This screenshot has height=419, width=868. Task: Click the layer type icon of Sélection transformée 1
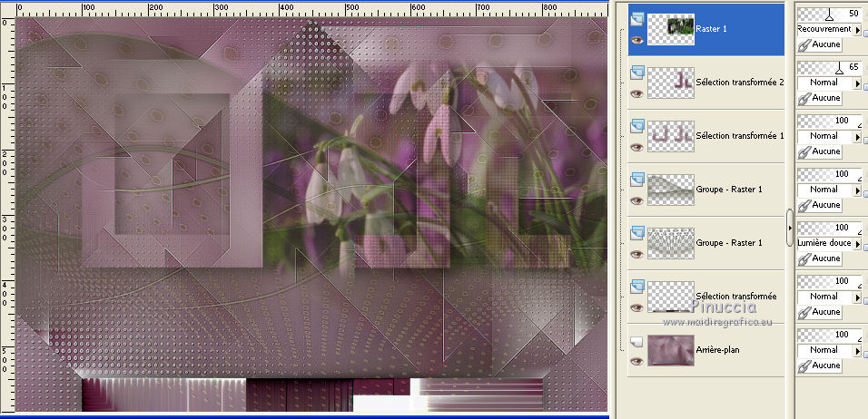pyautogui.click(x=637, y=127)
